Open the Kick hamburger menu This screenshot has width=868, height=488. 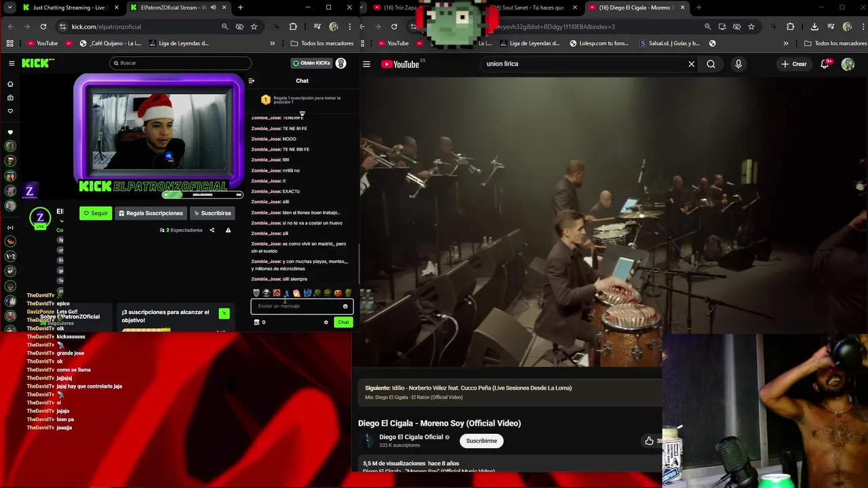(12, 63)
